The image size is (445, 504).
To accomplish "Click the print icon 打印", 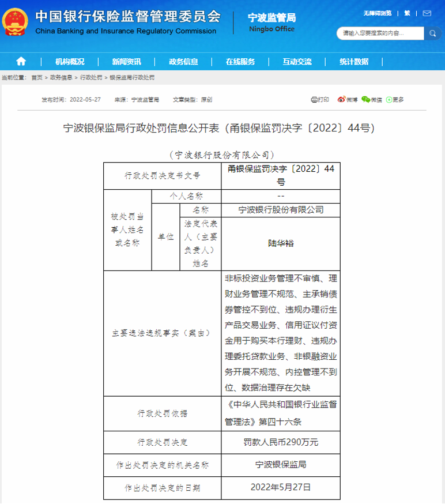I will pos(320,100).
